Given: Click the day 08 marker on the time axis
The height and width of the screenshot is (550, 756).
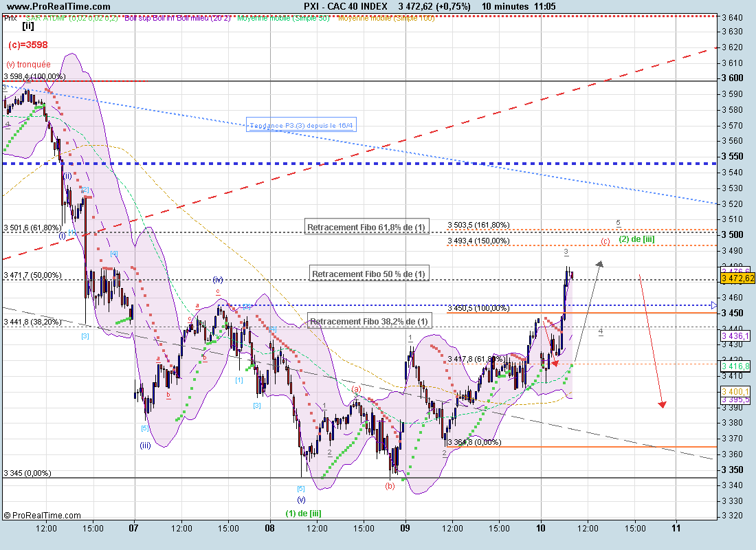Looking at the screenshot, I should click(x=269, y=527).
